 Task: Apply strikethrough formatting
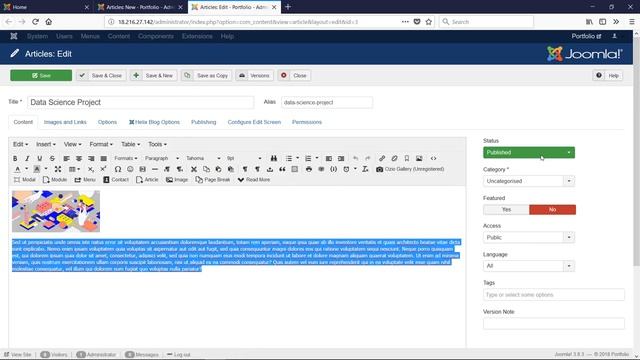coord(52,158)
